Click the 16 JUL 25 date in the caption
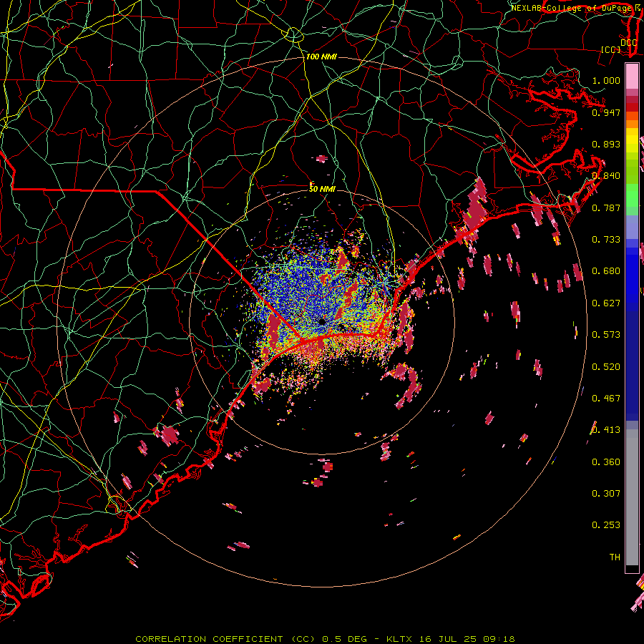Image resolution: width=644 pixels, height=644 pixels. click(448, 639)
